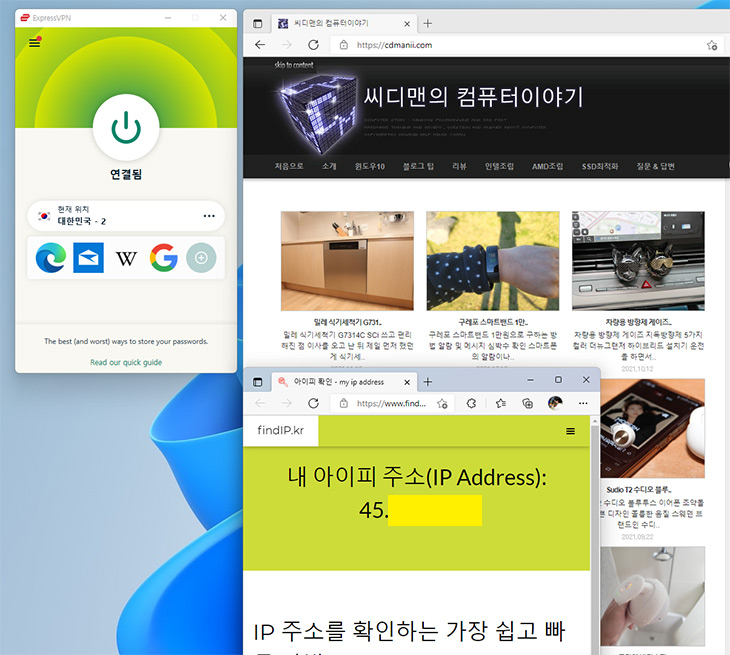Reload the cdmanii.com page
Image resolution: width=730 pixels, height=655 pixels.
(313, 45)
